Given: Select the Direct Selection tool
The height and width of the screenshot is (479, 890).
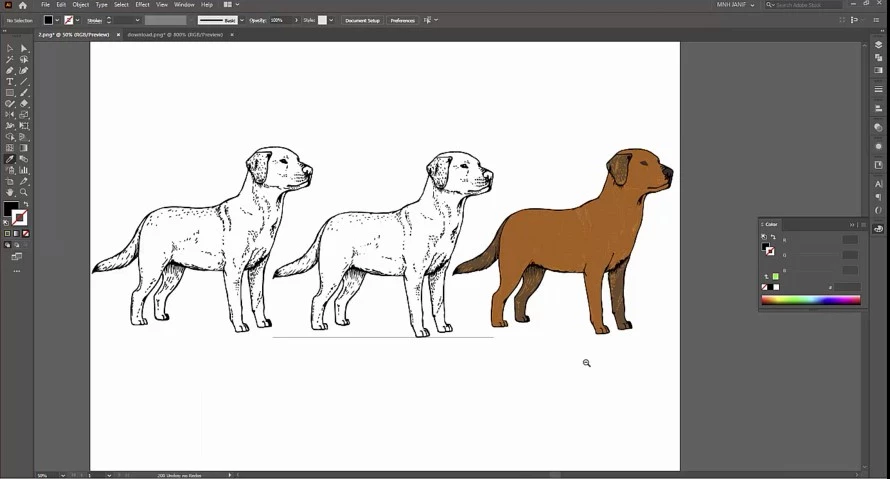Looking at the screenshot, I should pos(24,49).
